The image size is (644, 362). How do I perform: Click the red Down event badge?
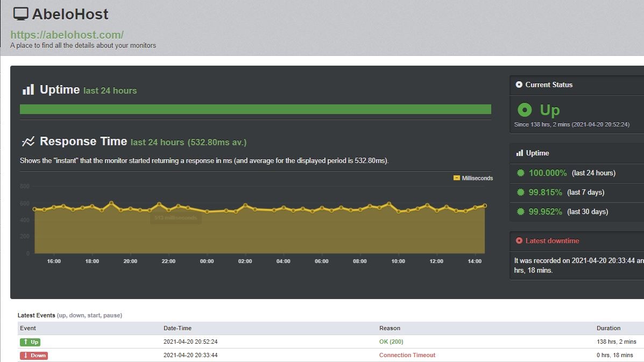(x=34, y=356)
